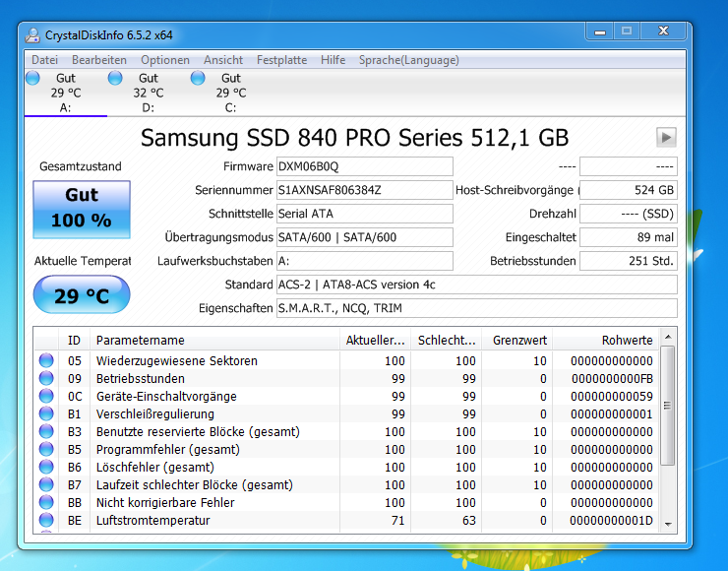Click the status orb for drive A:

[x=33, y=78]
